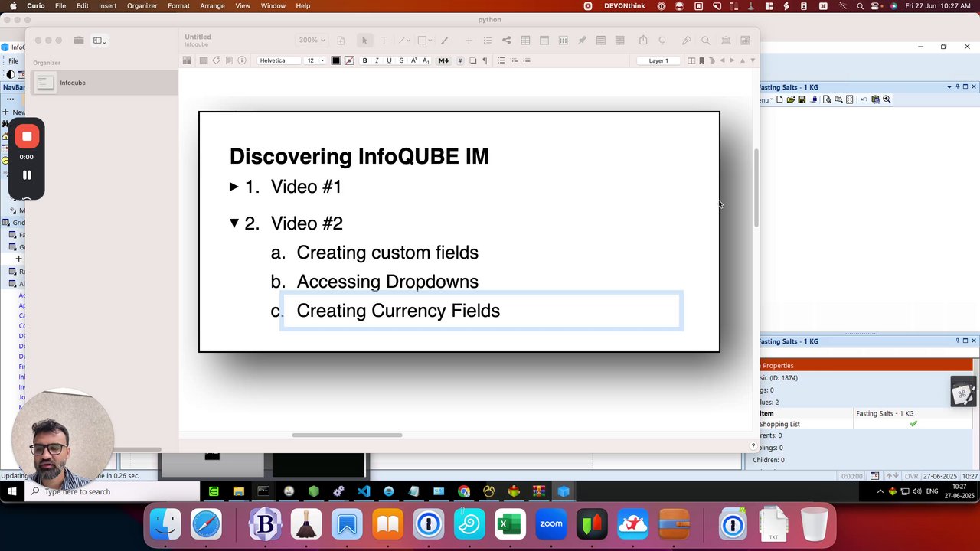Toggle bold text formatting
Image resolution: width=980 pixels, height=551 pixels.
point(364,60)
